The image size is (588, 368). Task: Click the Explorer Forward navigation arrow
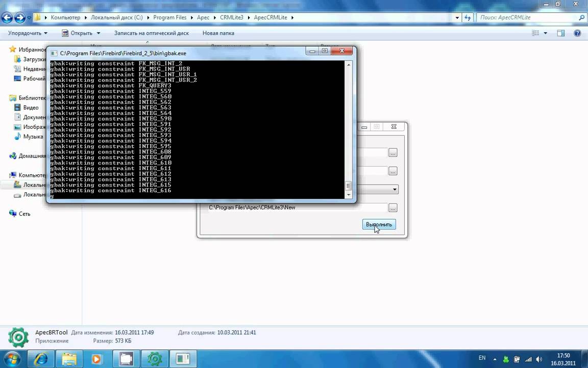(x=20, y=17)
